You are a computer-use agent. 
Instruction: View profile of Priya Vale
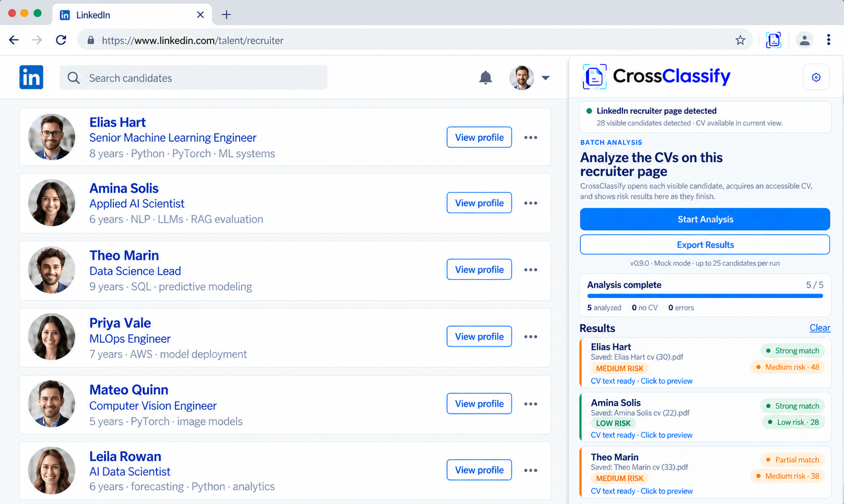[479, 337]
